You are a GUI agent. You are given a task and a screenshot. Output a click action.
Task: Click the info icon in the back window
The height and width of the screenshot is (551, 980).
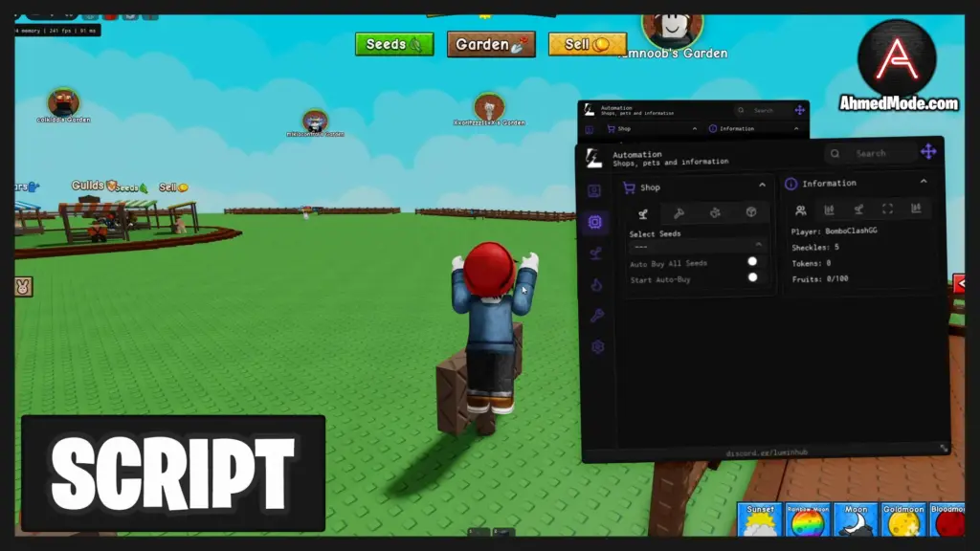point(712,129)
